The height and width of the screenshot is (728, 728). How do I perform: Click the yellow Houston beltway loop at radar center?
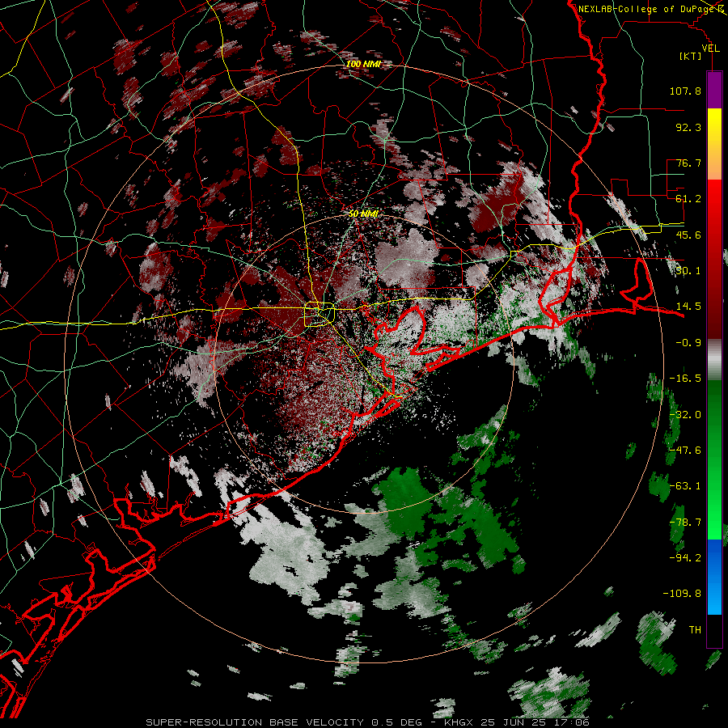tap(320, 315)
